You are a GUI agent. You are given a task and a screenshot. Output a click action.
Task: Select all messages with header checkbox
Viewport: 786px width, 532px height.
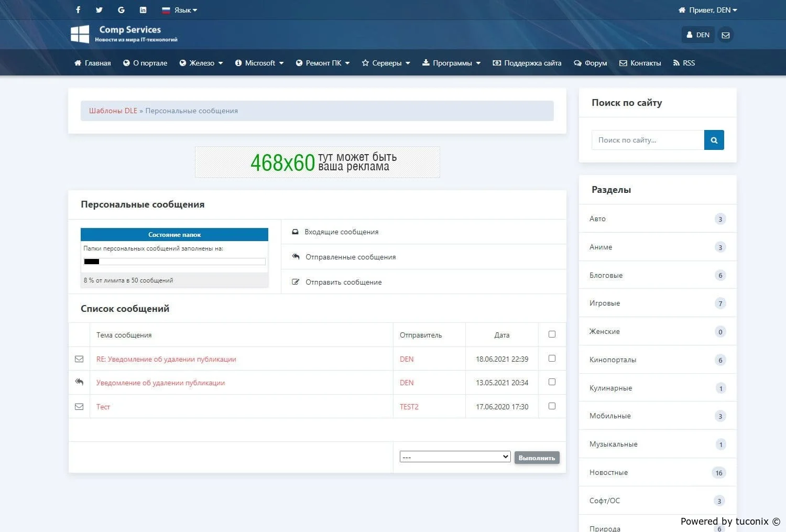click(x=552, y=334)
